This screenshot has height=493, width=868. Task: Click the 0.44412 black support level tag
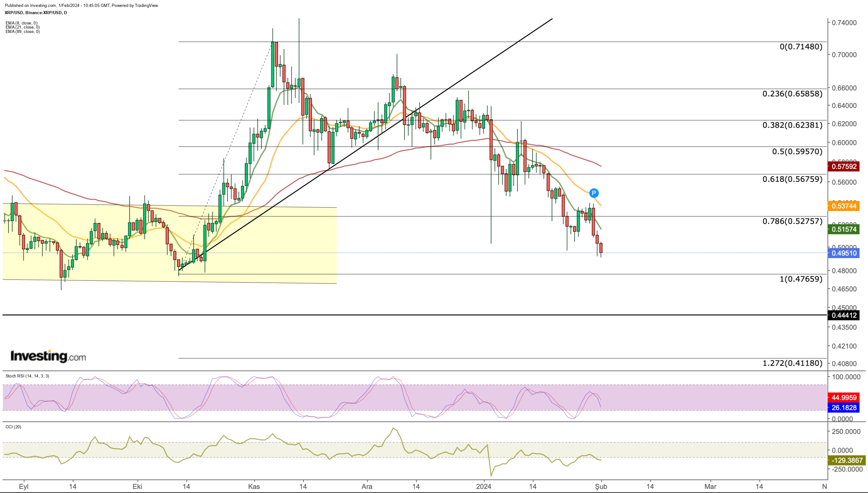pos(844,315)
